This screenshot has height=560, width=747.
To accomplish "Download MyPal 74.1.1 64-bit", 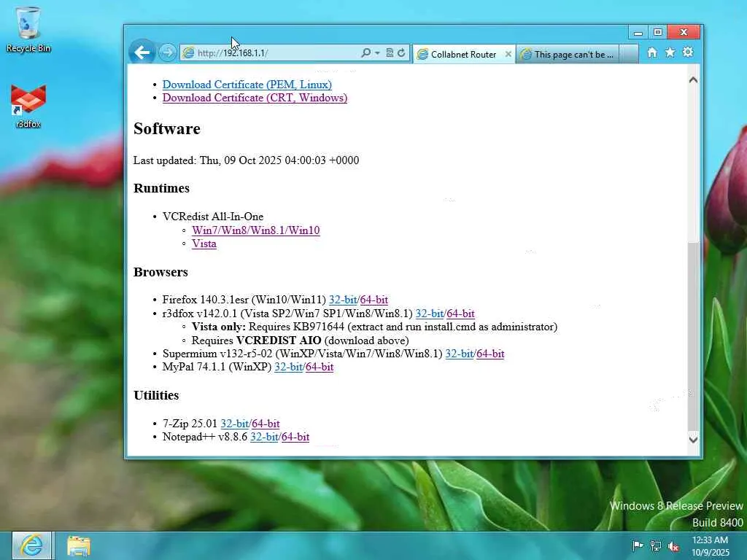I will [x=320, y=367].
